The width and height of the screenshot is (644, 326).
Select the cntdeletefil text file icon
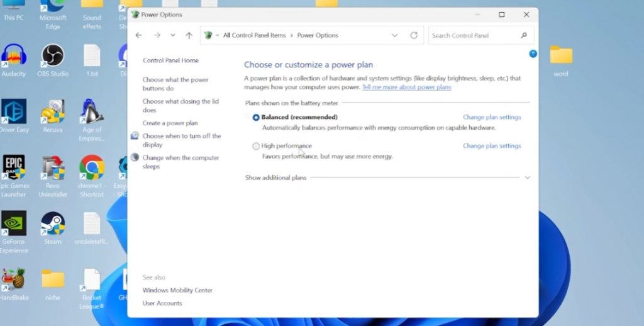tap(92, 228)
